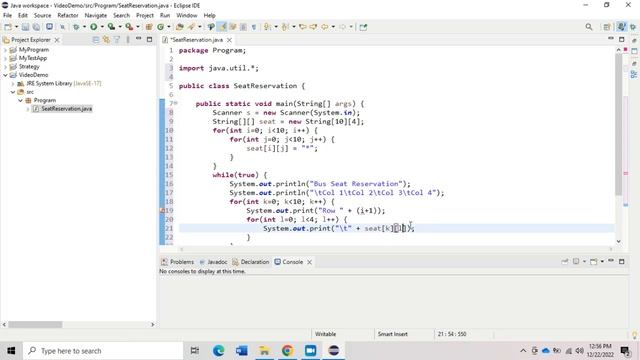Image resolution: width=640 pixels, height=360 pixels.
Task: Toggle Word Wrap toolbar icon
Action: (233, 27)
